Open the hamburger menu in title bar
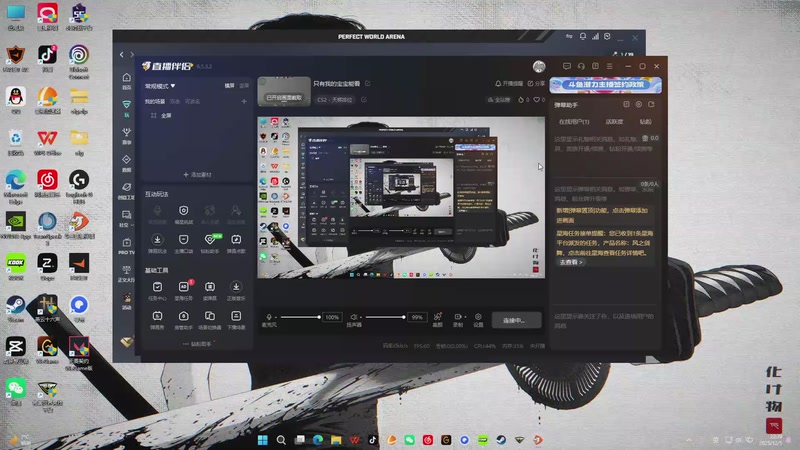 pyautogui.click(x=610, y=66)
